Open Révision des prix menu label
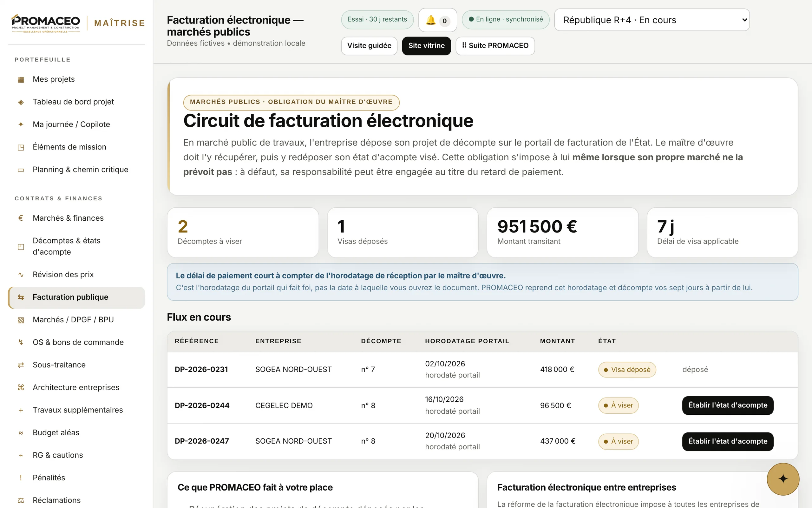Viewport: 812px width, 508px height. tap(63, 275)
